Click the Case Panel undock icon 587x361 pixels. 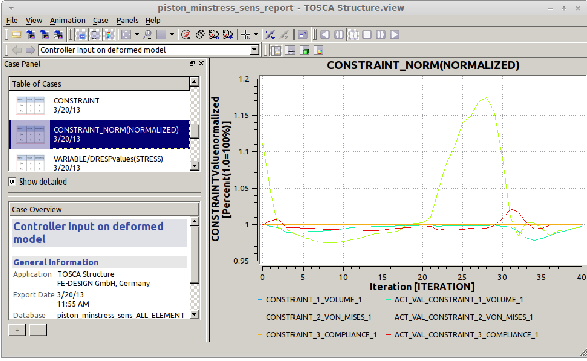(x=192, y=64)
